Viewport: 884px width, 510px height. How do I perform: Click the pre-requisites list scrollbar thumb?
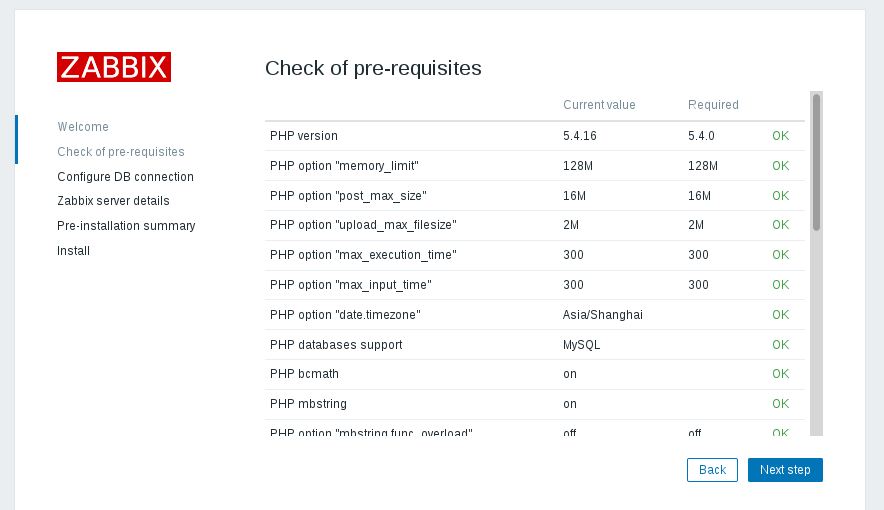816,162
